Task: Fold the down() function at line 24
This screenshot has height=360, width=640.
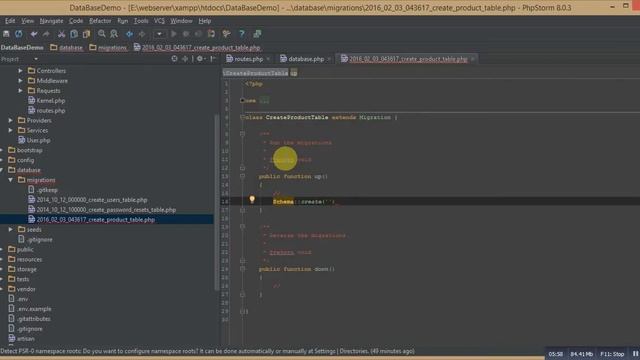Action: 242,269
